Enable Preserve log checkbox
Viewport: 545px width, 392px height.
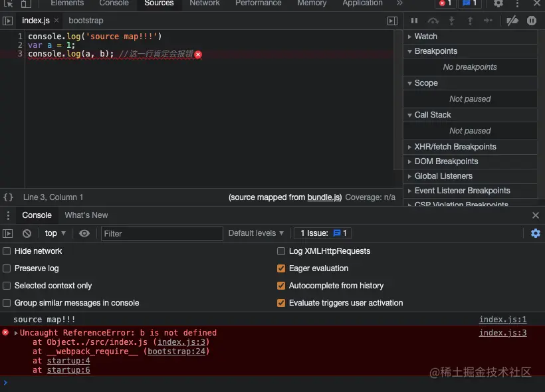[7, 268]
